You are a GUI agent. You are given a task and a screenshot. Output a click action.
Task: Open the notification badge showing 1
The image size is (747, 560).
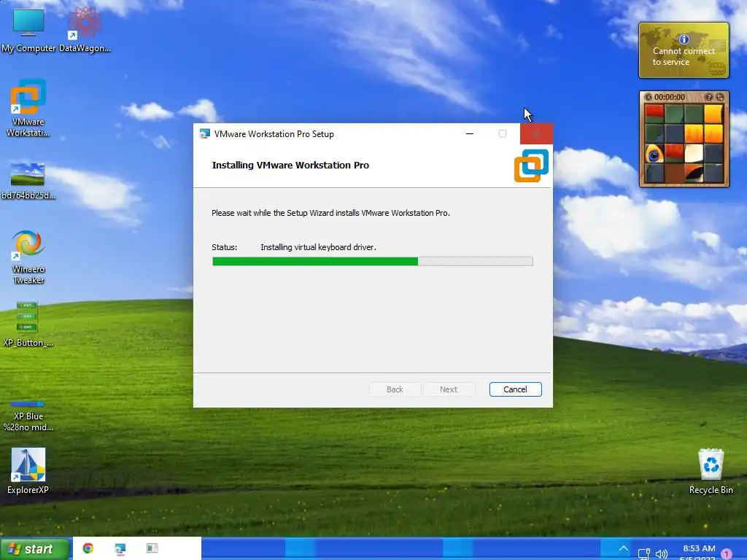(727, 554)
